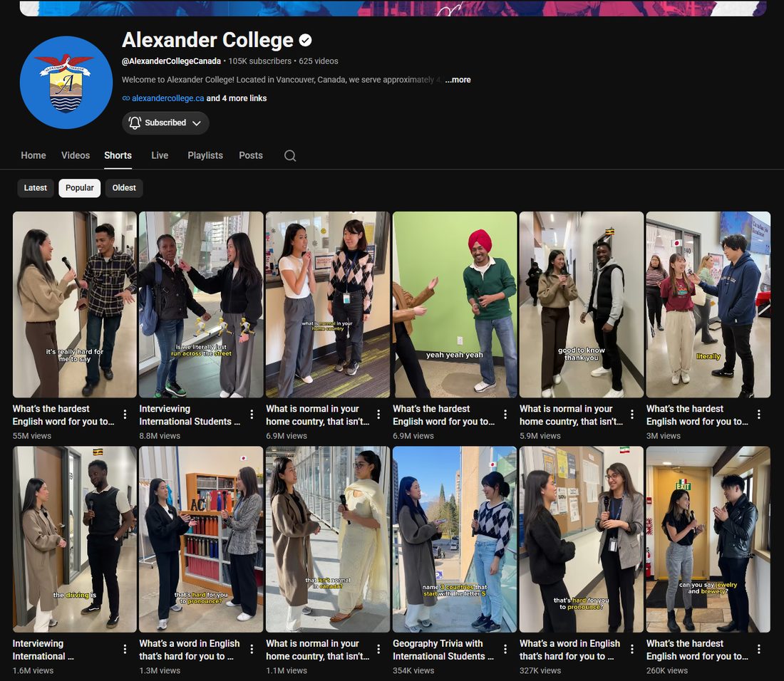This screenshot has height=681, width=784.
Task: Switch to the Playlists tab
Action: pos(205,155)
